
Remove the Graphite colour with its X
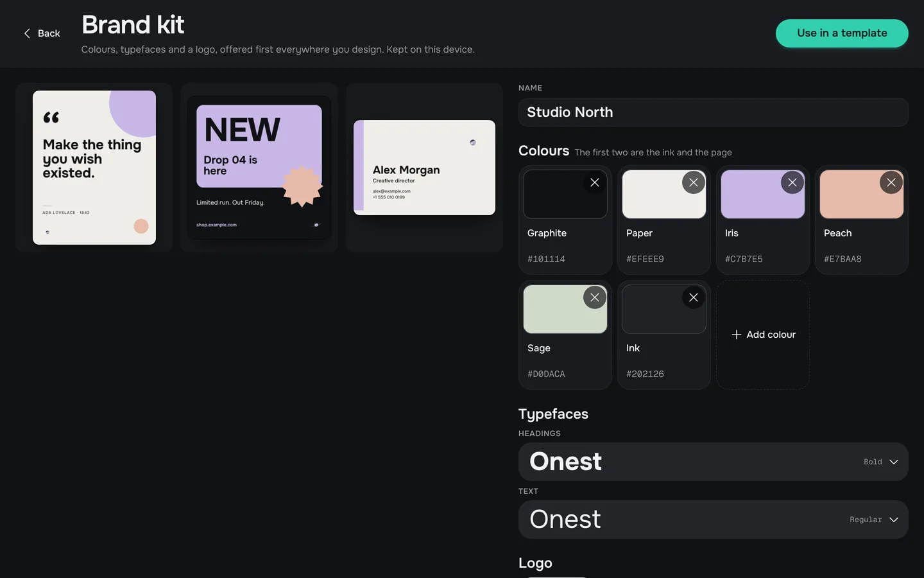pos(595,182)
